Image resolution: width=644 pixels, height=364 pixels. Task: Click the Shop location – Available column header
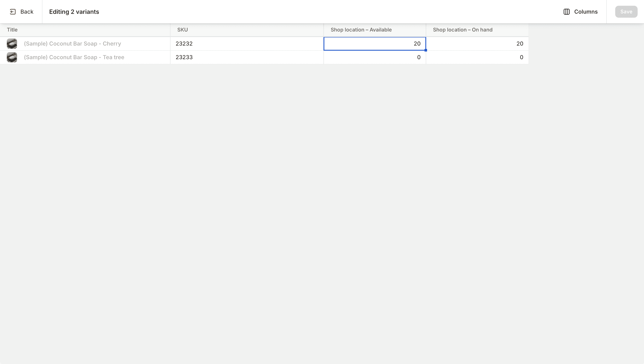(361, 30)
